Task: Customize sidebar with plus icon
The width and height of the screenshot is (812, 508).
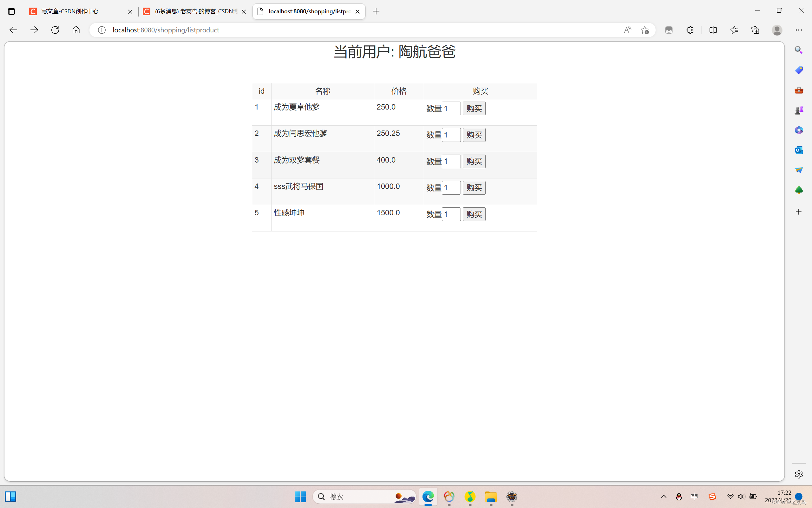Action: coord(799,212)
